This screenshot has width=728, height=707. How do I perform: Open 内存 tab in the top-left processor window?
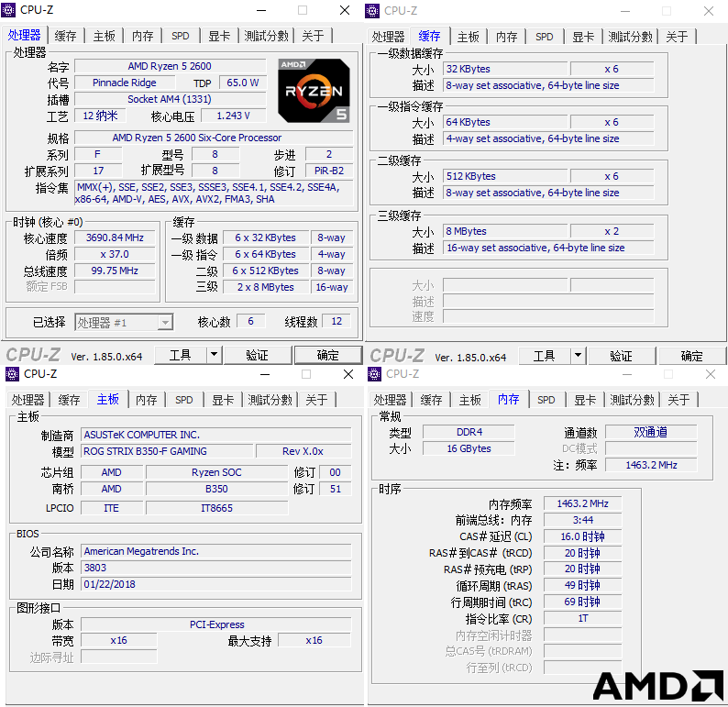tap(142, 36)
